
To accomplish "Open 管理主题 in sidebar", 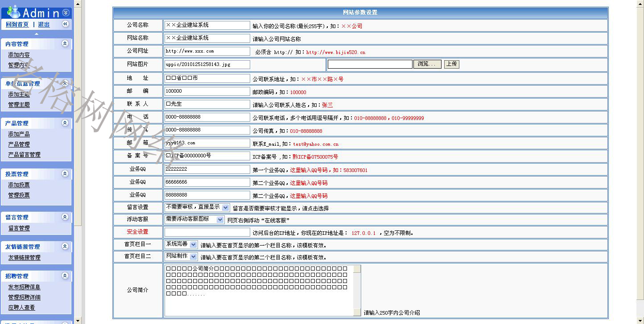I will pyautogui.click(x=19, y=105).
